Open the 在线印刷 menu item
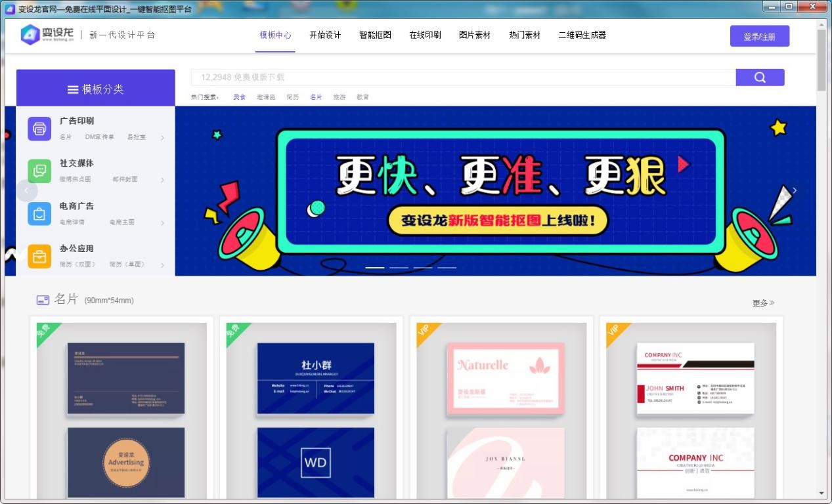 pos(425,35)
